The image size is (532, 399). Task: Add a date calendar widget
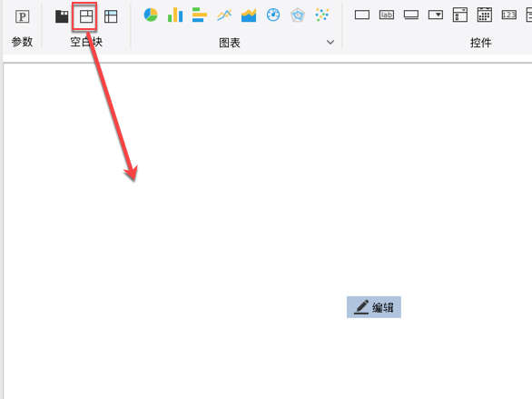pyautogui.click(x=485, y=15)
